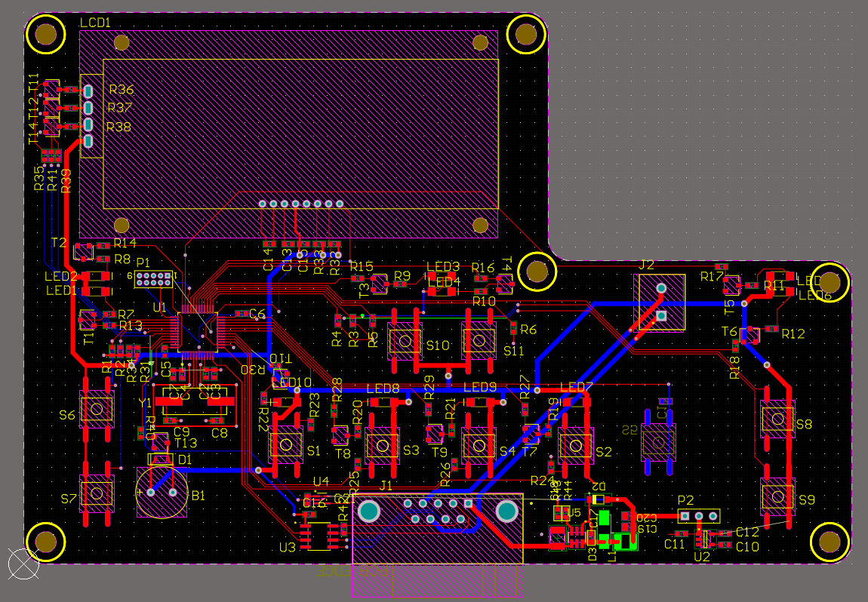Click the U3 IC footprint
868x602 pixels.
[318, 533]
